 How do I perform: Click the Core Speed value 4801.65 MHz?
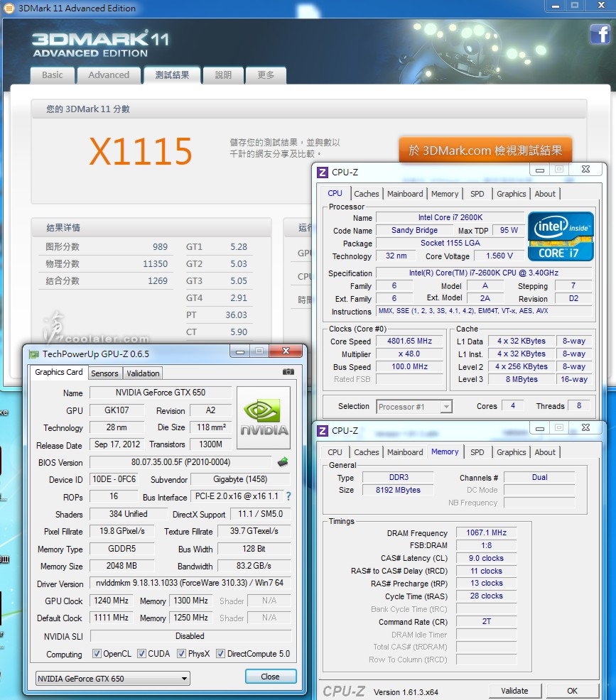pos(409,341)
